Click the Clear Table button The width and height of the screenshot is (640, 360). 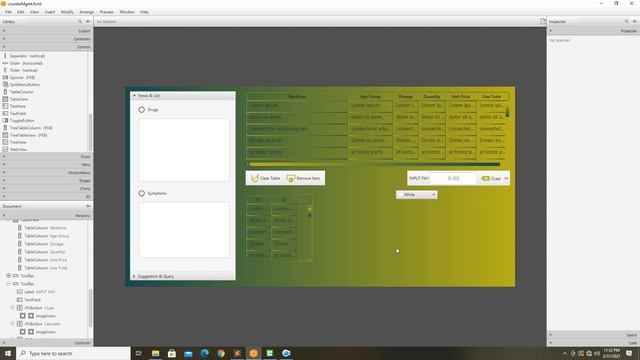pyautogui.click(x=266, y=178)
